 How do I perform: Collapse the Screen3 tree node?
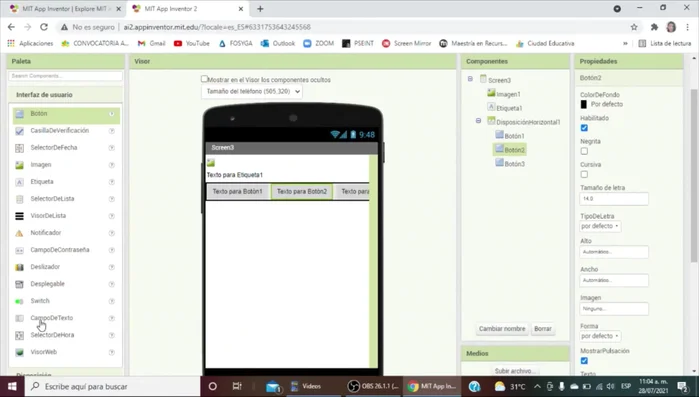(x=470, y=79)
